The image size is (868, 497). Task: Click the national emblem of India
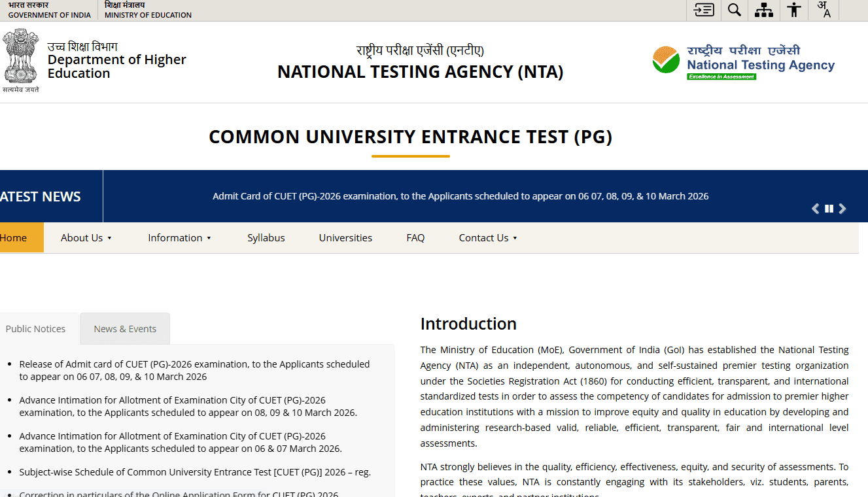[20, 59]
